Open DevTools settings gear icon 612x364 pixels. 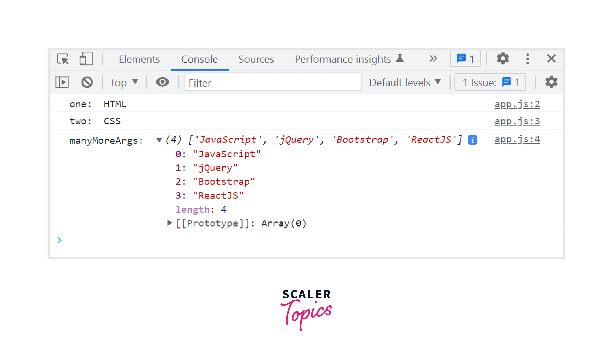point(503,59)
